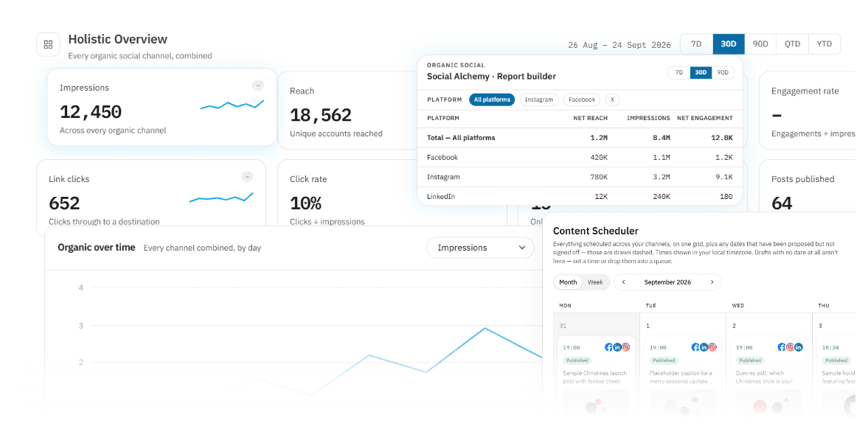The height and width of the screenshot is (429, 868).
Task: Click image thumbnail on the 31 August post
Action: coord(596,403)
